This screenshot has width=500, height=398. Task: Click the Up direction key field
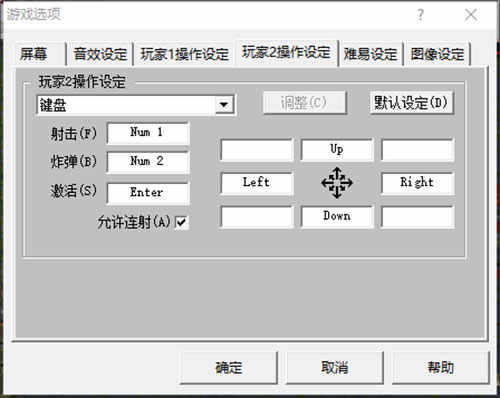[x=337, y=150]
